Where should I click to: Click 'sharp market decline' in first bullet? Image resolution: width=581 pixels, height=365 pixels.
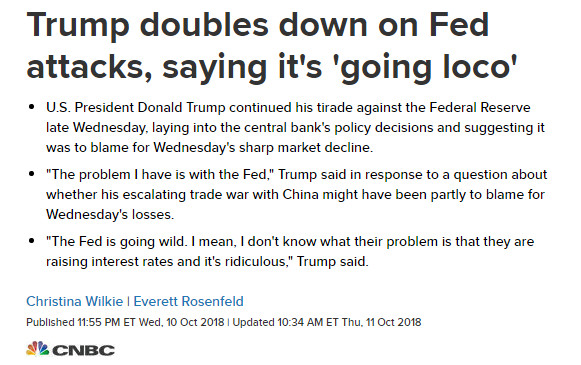[306, 147]
